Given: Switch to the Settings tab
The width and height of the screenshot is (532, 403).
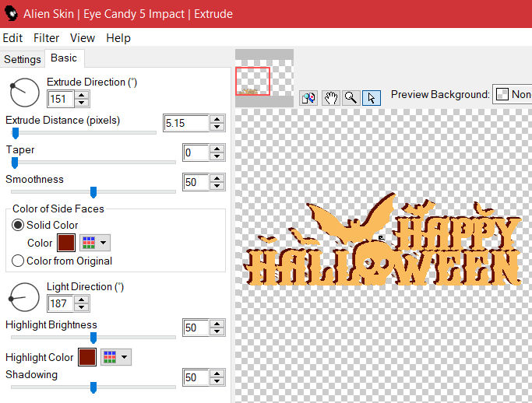Looking at the screenshot, I should (x=23, y=59).
